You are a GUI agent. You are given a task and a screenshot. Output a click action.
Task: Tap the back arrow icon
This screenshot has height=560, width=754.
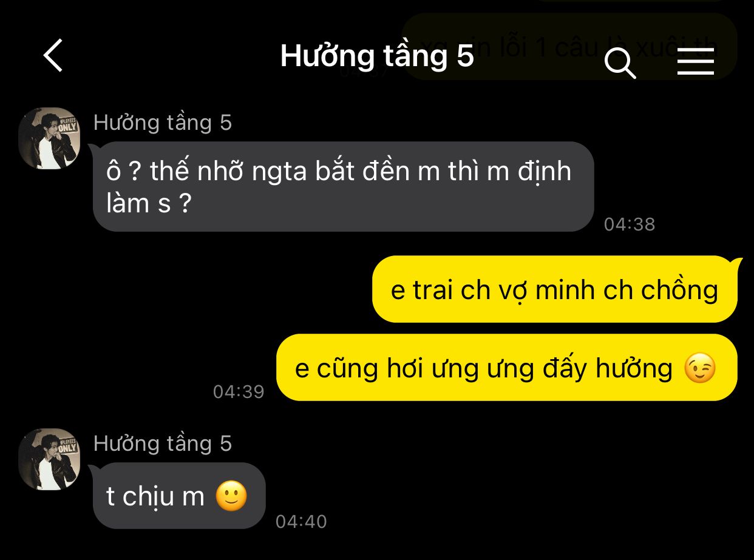pos(53,55)
